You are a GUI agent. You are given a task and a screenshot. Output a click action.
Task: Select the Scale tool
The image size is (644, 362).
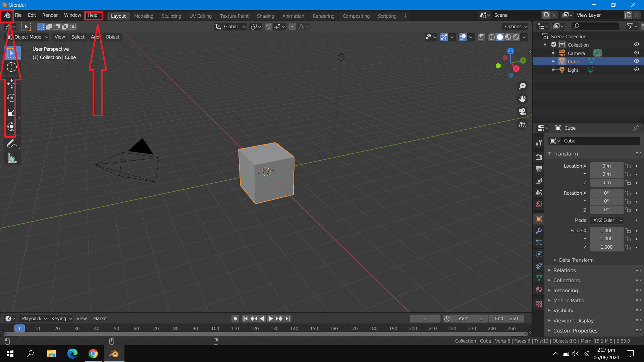click(x=12, y=112)
